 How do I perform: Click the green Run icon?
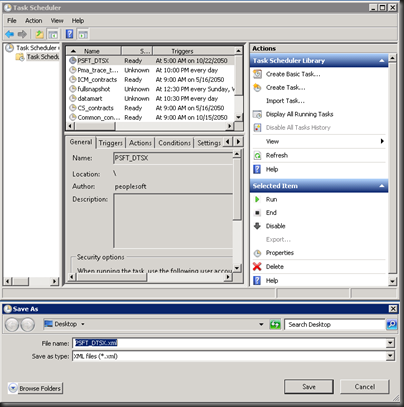[x=257, y=199]
